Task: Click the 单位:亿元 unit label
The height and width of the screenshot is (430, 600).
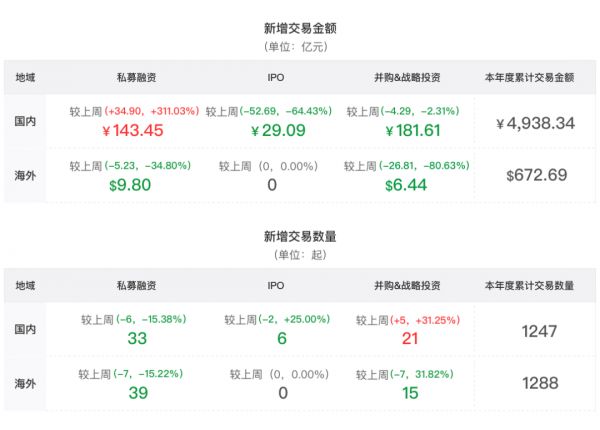Action: point(300,46)
